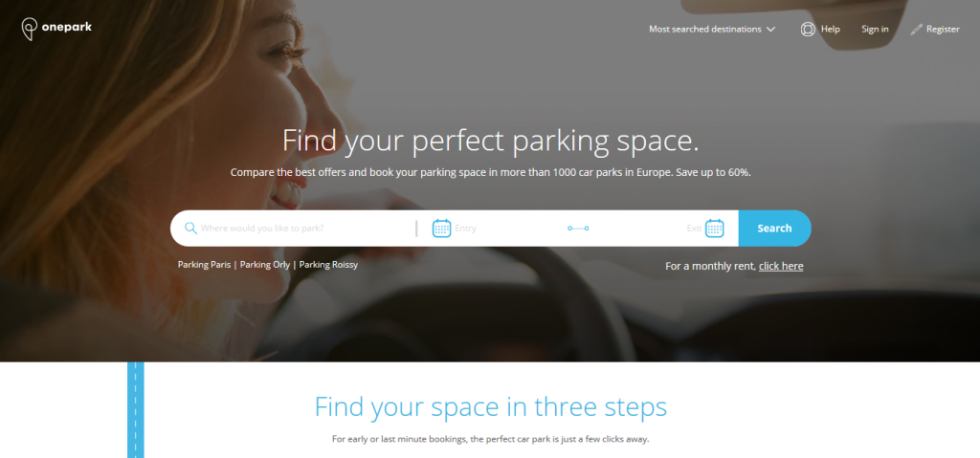Image resolution: width=980 pixels, height=458 pixels.
Task: Click the blue Search button
Action: (774, 229)
